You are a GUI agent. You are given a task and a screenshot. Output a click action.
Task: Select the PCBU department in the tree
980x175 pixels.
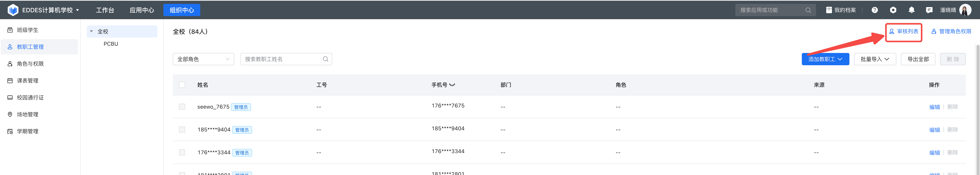[x=111, y=44]
